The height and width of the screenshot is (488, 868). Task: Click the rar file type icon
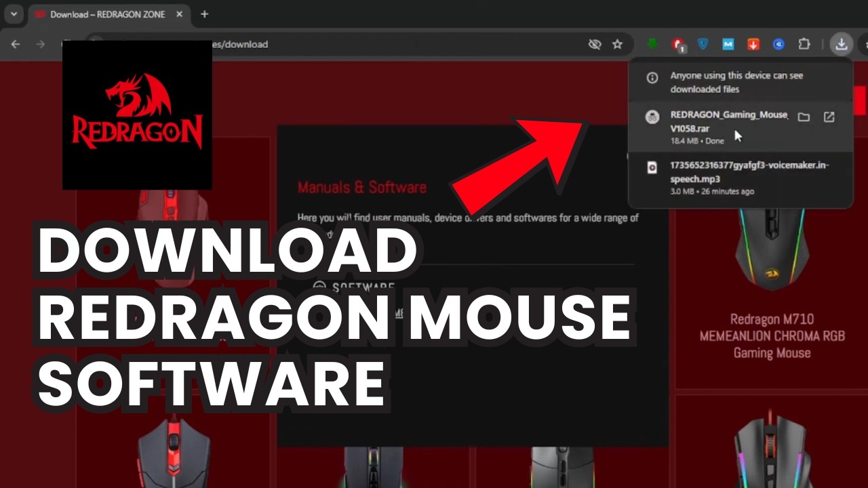pyautogui.click(x=652, y=117)
